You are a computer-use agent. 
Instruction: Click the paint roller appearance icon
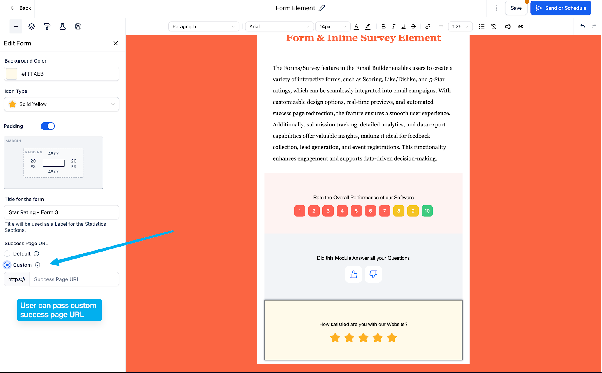(x=47, y=26)
